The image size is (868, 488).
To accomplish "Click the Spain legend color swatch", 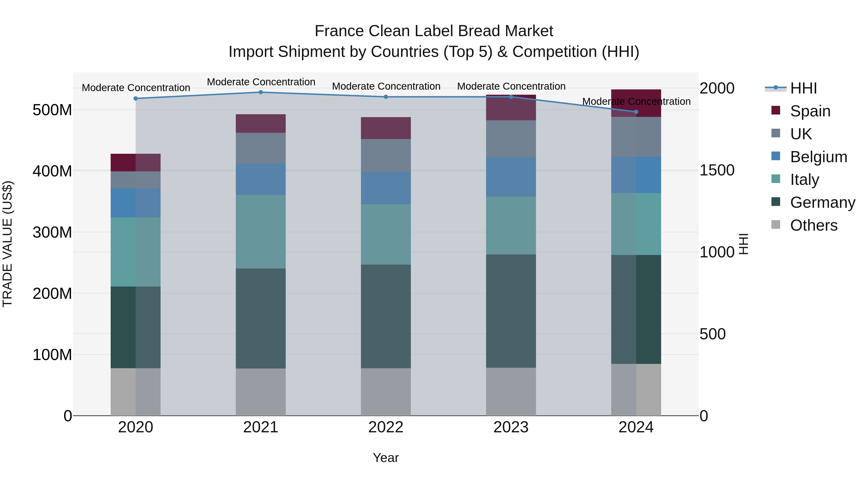I will [x=776, y=110].
